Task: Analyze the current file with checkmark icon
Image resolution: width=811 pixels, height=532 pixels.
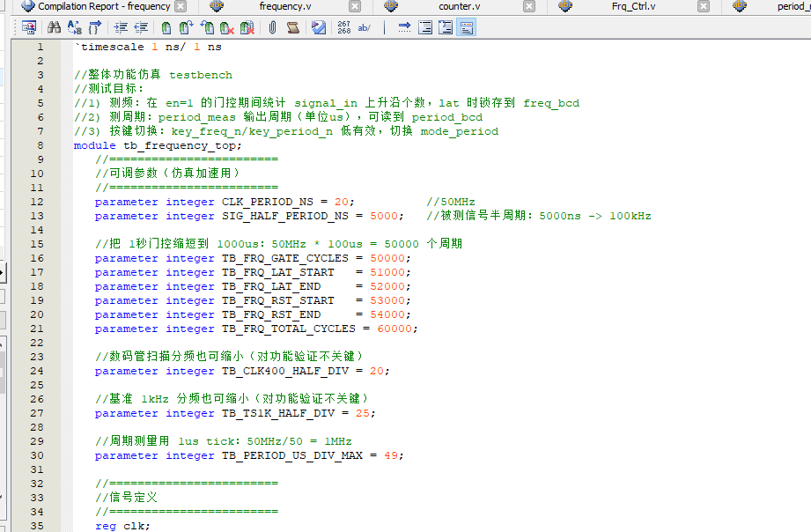Action: point(319,27)
